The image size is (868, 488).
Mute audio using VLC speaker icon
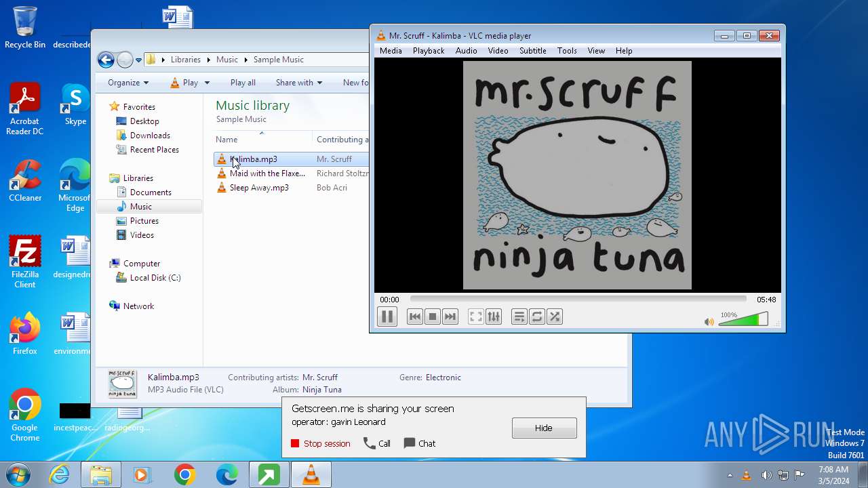pyautogui.click(x=709, y=322)
